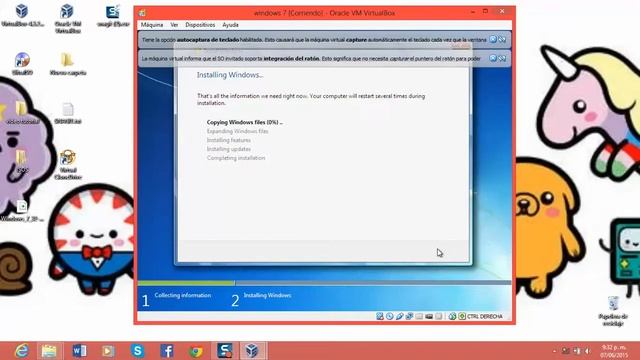Click step 2 Installing Windows label
Image resolution: width=640 pixels, height=360 pixels.
point(267,295)
